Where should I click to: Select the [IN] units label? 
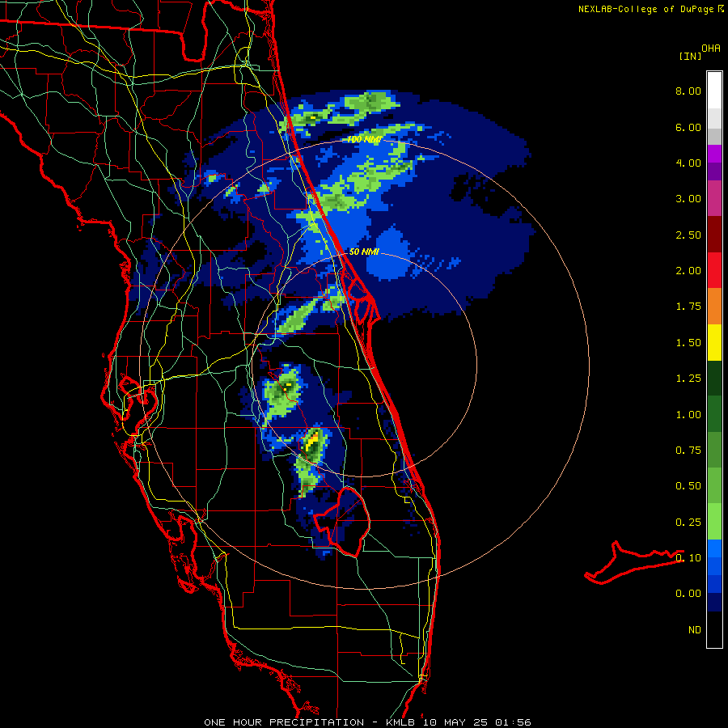click(x=690, y=56)
